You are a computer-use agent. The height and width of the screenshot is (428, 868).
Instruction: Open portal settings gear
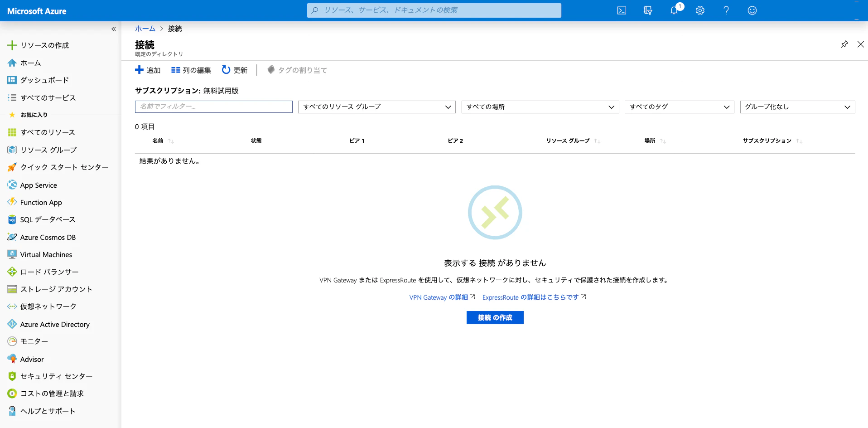(x=700, y=10)
